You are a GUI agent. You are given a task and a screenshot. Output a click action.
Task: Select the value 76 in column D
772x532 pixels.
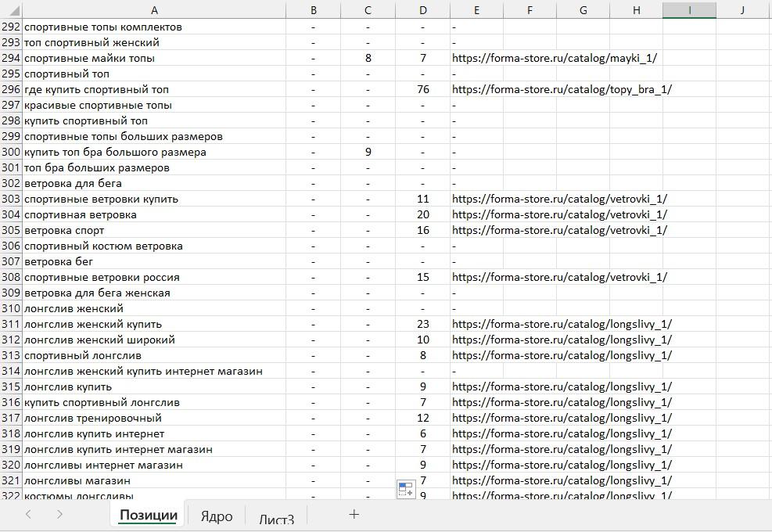pyautogui.click(x=422, y=90)
